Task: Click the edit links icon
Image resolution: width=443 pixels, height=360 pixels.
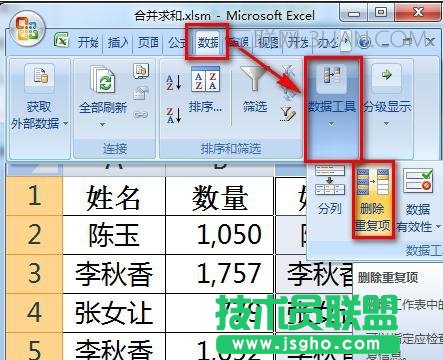Action: (141, 115)
